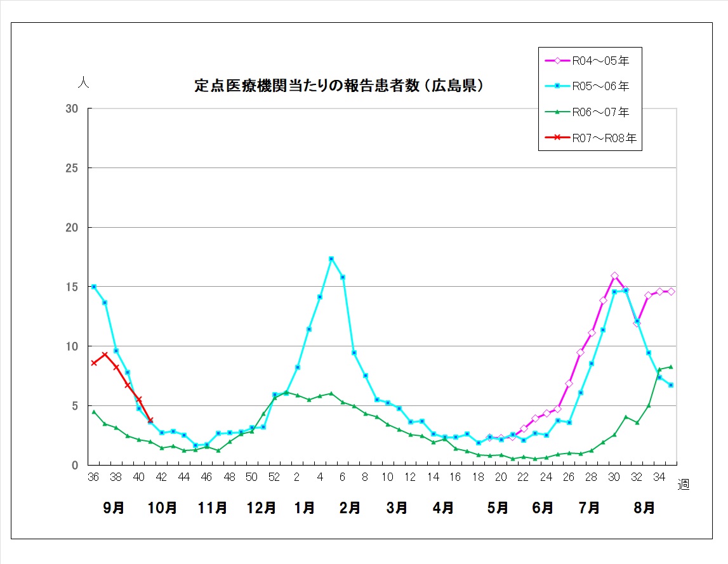The image size is (728, 564).
Task: Click the last red data point at week 41
Action: [150, 420]
